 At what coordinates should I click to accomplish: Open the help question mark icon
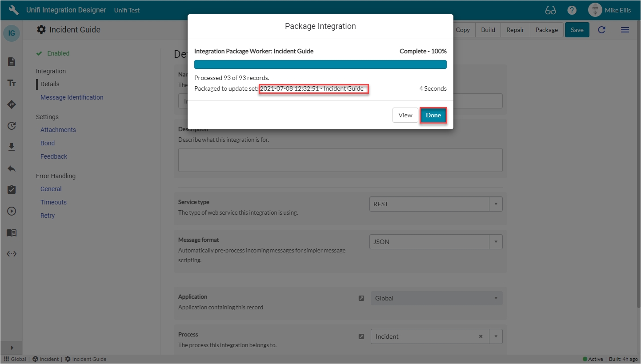click(x=572, y=10)
